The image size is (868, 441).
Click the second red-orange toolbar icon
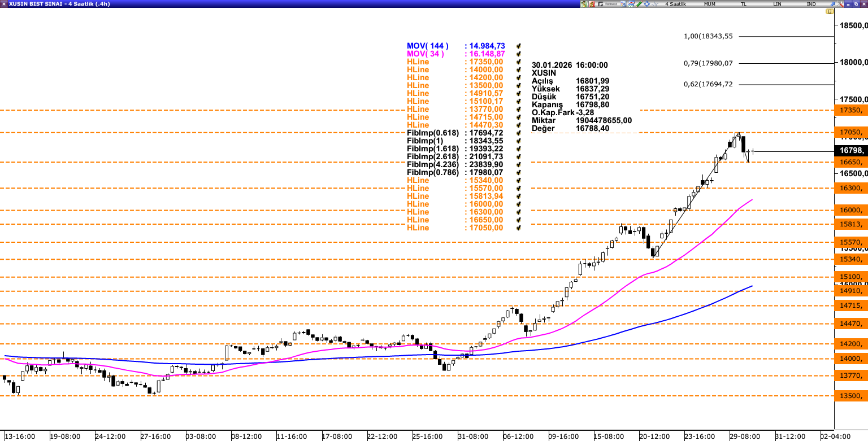(x=592, y=4)
